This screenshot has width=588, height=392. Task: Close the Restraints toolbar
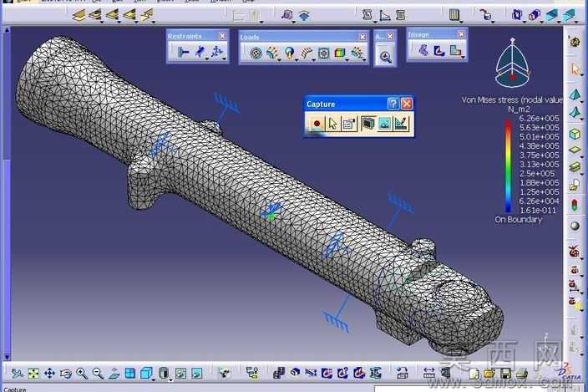(x=222, y=36)
